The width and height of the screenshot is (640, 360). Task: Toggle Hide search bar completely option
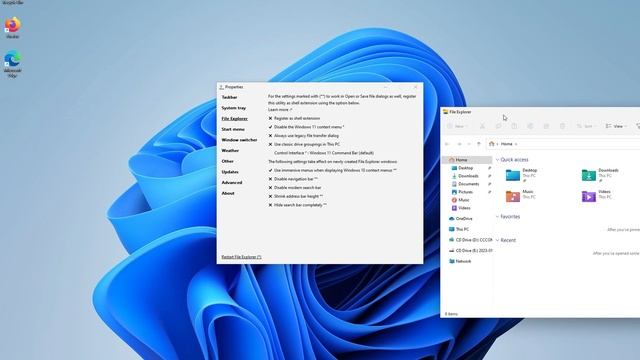pyautogui.click(x=297, y=205)
